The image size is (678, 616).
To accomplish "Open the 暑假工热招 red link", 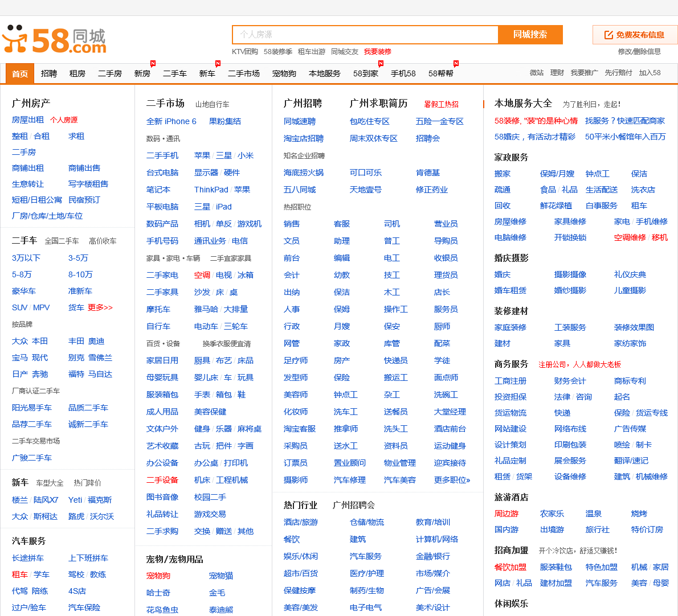I will point(441,104).
